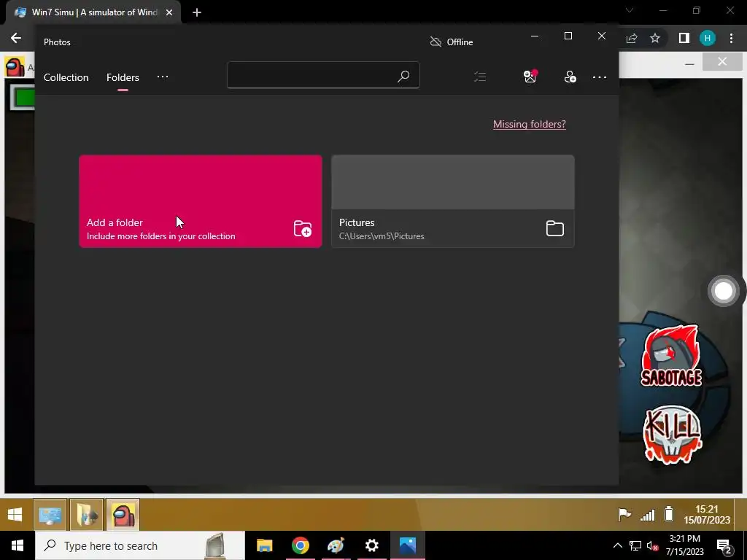Toggle the Chrome side panel icon
Viewport: 747px width, 560px height.
[684, 39]
